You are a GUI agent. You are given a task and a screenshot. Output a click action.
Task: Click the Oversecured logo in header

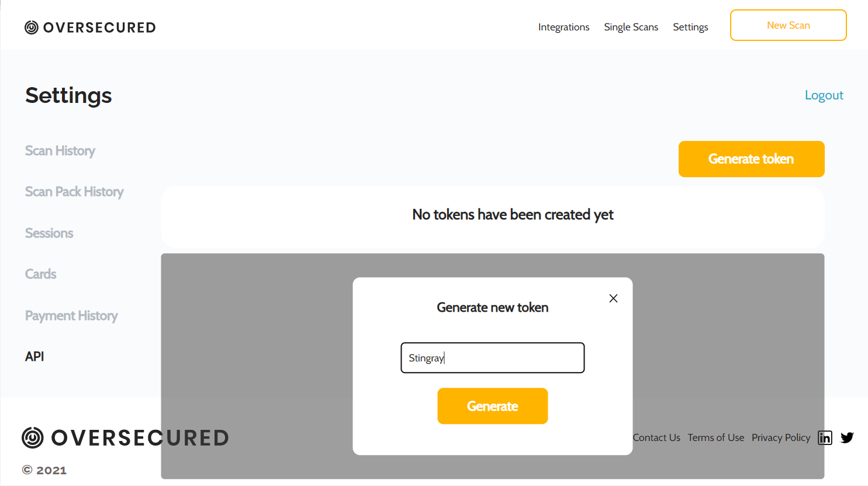tap(90, 27)
